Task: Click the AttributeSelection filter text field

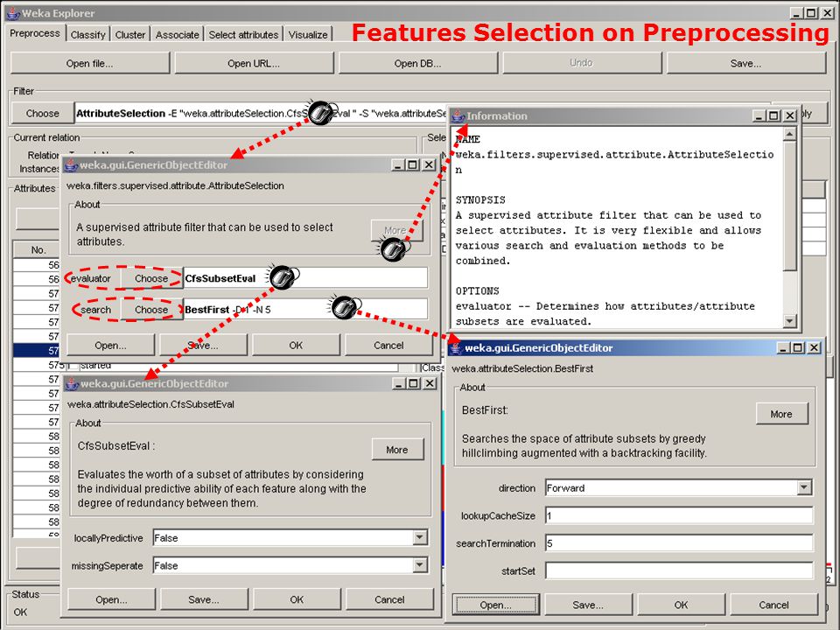Action: (262, 113)
